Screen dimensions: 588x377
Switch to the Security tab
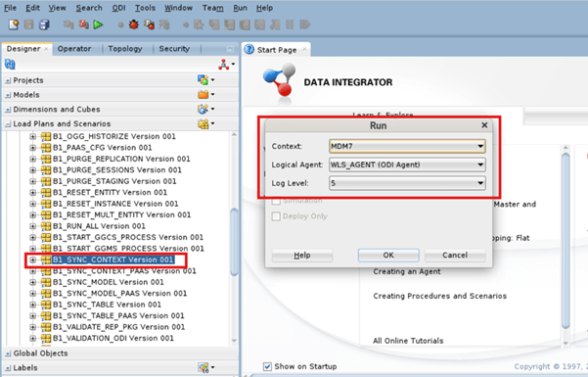point(174,49)
